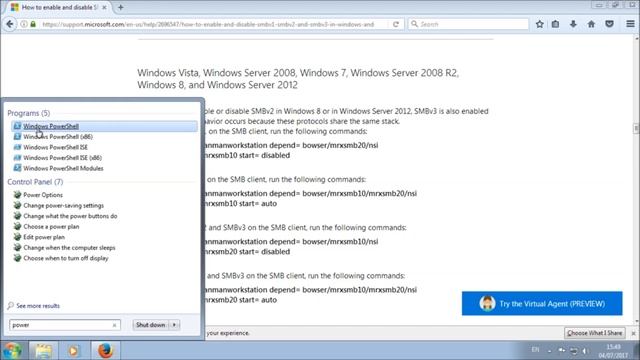This screenshot has height=360, width=640.
Task: Clear the Start menu search text
Action: (x=114, y=325)
